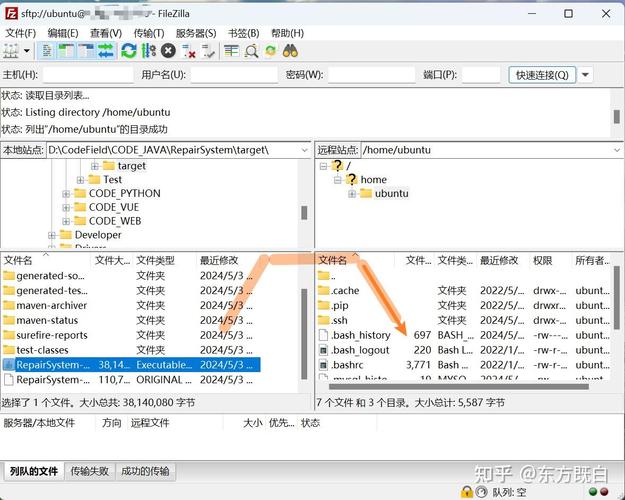Open the 书签(B) menu
The width and height of the screenshot is (625, 500).
[x=244, y=33]
